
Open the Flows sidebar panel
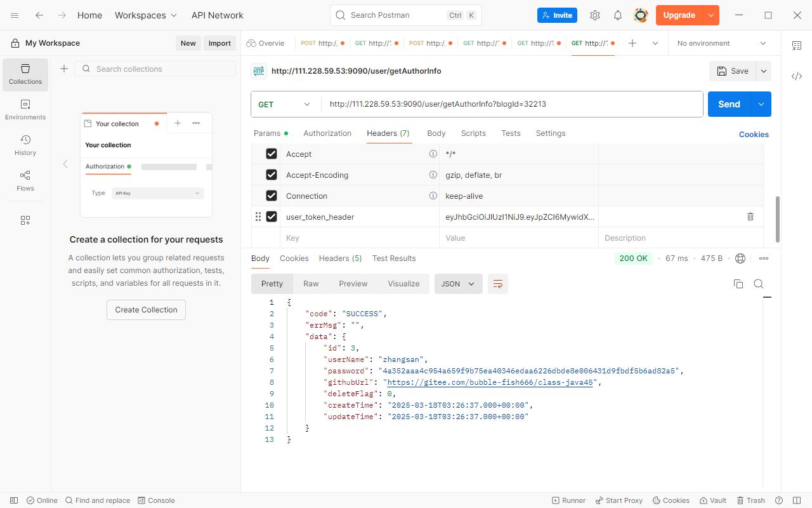click(x=25, y=181)
